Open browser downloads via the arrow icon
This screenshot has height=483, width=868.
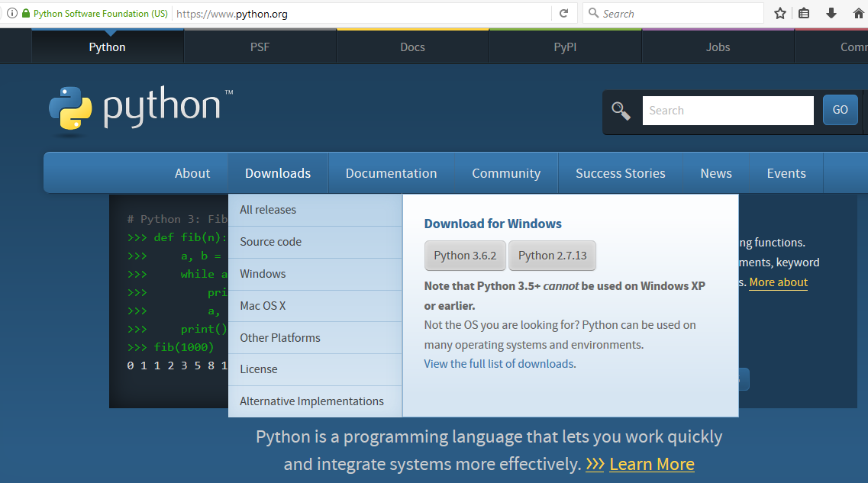[831, 13]
